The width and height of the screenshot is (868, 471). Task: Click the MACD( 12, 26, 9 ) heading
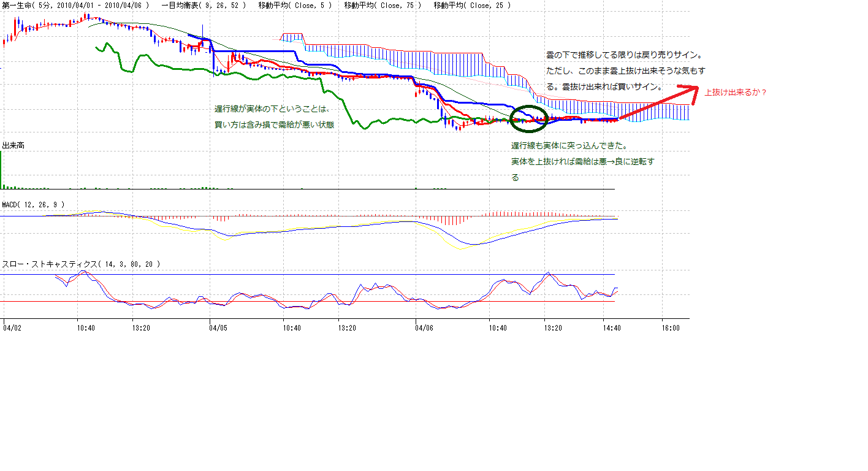pos(34,204)
